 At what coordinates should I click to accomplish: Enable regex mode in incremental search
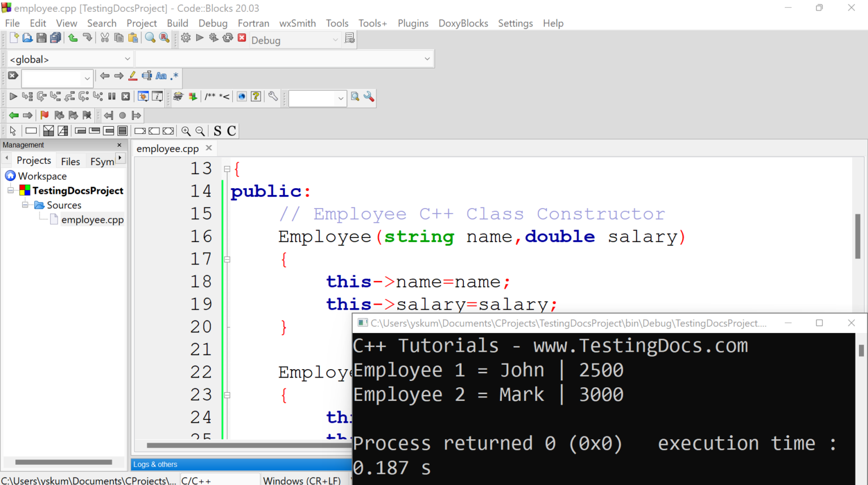pyautogui.click(x=173, y=76)
